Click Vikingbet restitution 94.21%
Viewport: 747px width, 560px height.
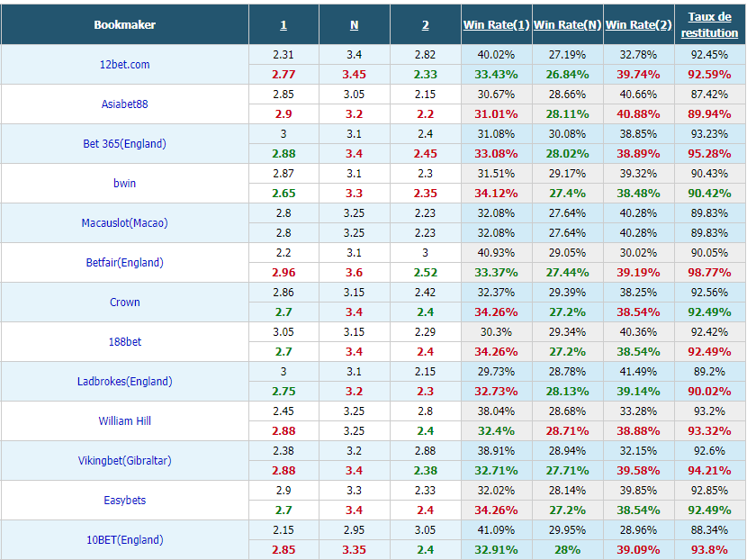[710, 470]
